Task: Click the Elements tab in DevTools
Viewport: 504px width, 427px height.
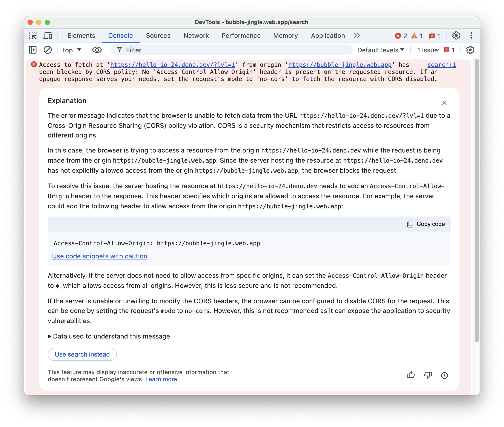Action: (x=81, y=36)
